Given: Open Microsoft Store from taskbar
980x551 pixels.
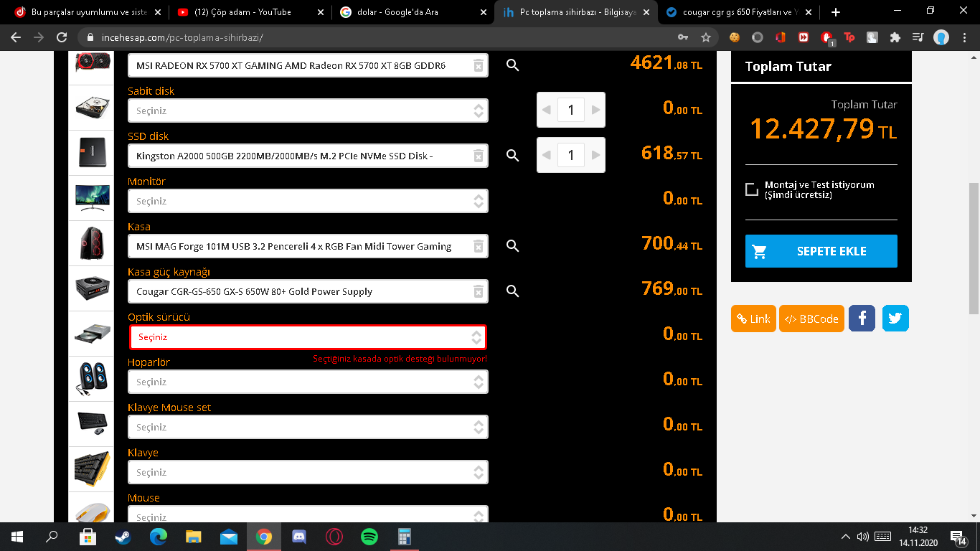Looking at the screenshot, I should point(88,536).
